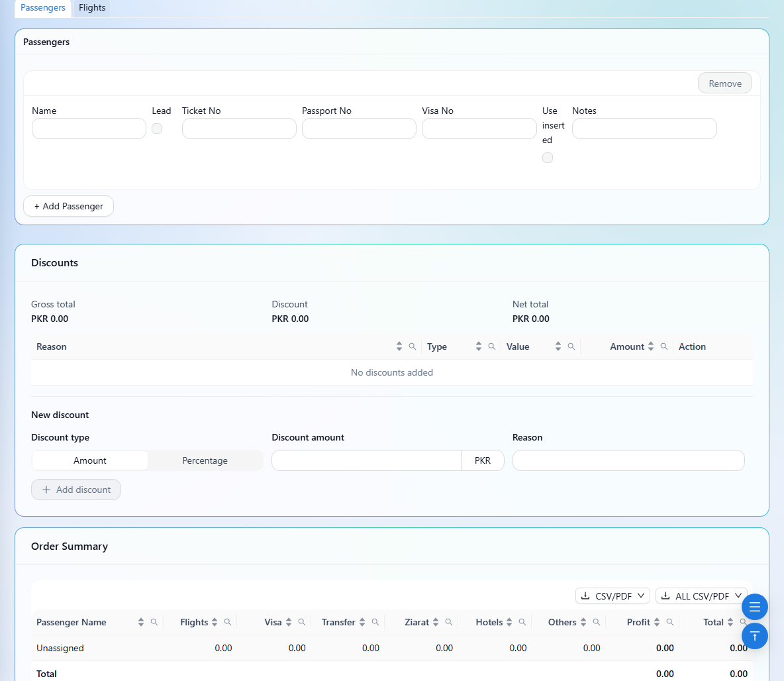Click the Add Passenger button

coord(68,206)
